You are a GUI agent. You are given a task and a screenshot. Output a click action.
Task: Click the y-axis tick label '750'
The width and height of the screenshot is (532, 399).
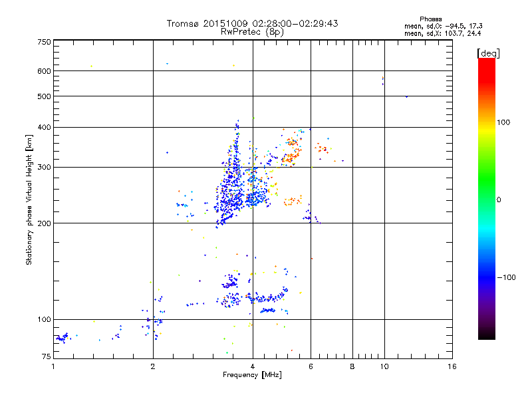(x=44, y=42)
